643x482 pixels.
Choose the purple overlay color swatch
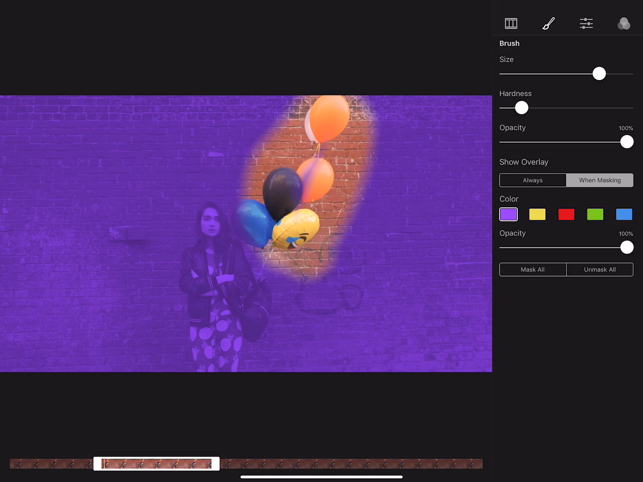click(508, 214)
